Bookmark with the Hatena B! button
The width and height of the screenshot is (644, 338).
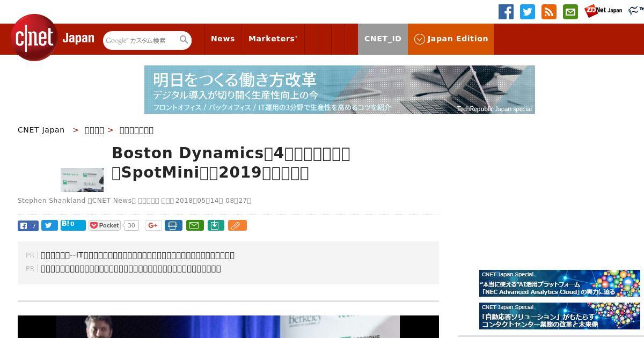coord(73,225)
